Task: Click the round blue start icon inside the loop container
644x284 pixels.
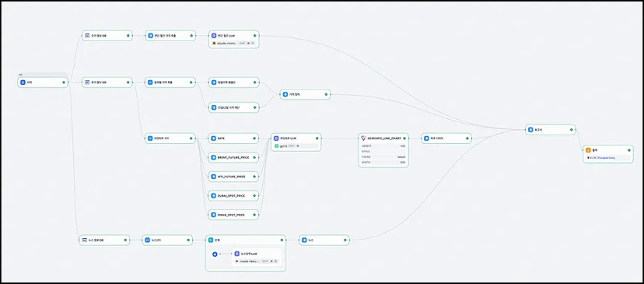Action: 215,254
